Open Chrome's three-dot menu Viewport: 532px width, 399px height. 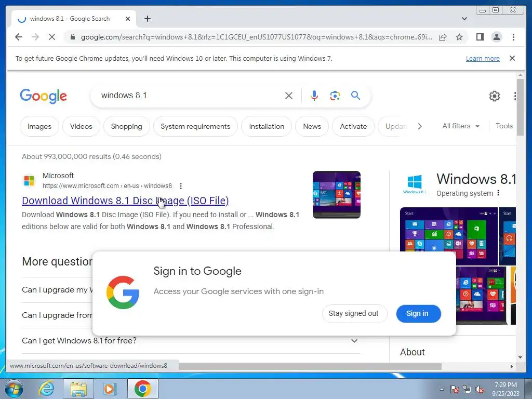click(513, 37)
